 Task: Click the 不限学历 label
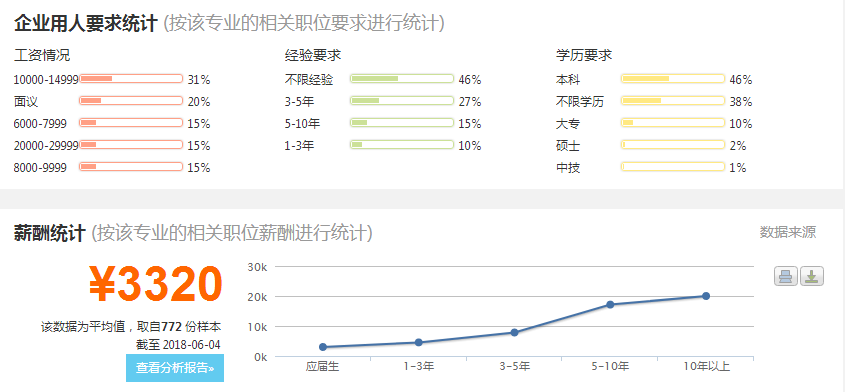pos(580,102)
